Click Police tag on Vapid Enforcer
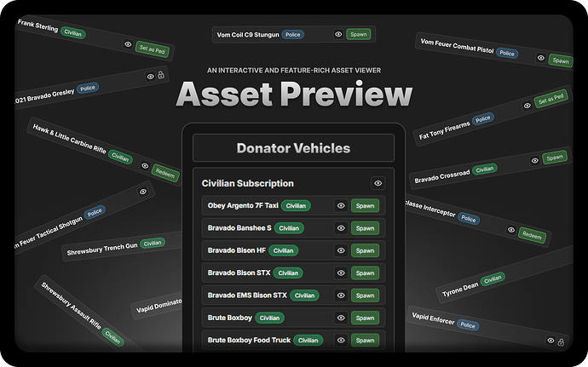The width and height of the screenshot is (588, 367). (x=468, y=325)
